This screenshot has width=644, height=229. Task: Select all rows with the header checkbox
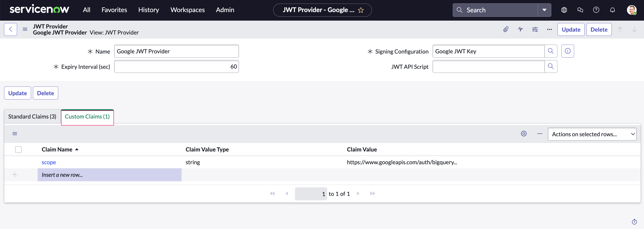pos(19,149)
